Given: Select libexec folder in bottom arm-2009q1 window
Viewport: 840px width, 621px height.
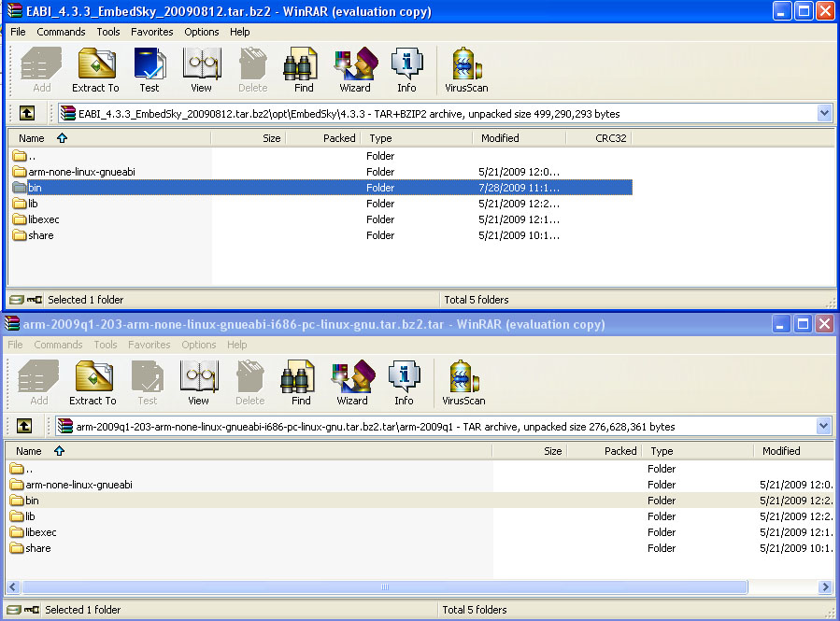Looking at the screenshot, I should coord(420,532).
